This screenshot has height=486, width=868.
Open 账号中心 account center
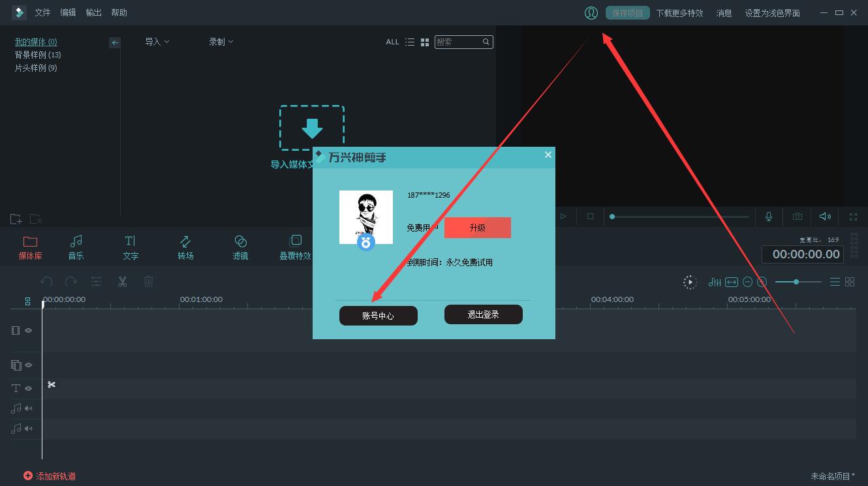(379, 315)
